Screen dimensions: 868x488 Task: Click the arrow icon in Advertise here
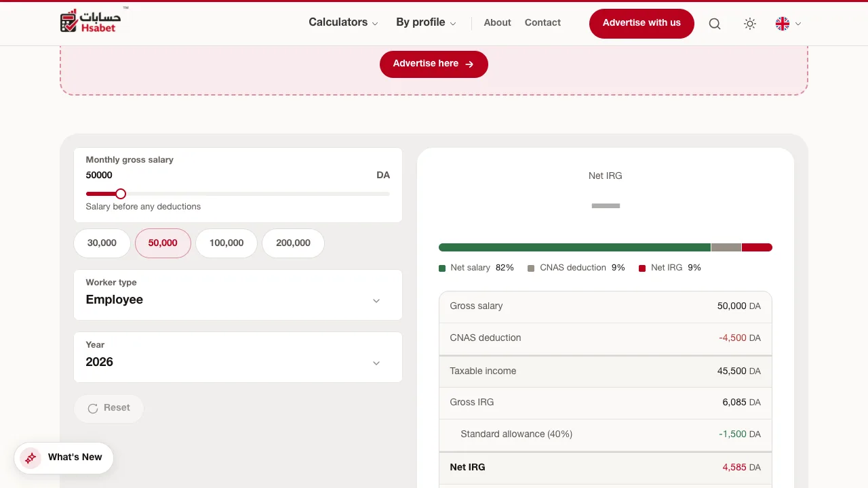point(469,64)
